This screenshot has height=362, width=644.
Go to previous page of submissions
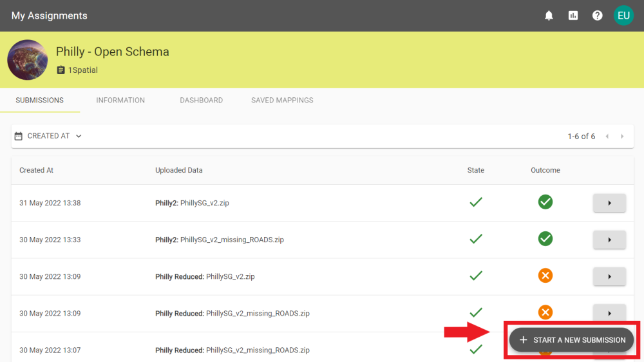click(607, 137)
